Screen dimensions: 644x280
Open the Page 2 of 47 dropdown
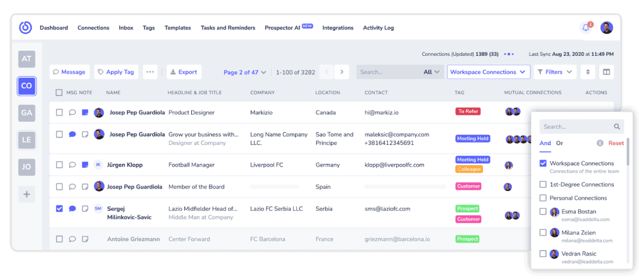coord(245,72)
